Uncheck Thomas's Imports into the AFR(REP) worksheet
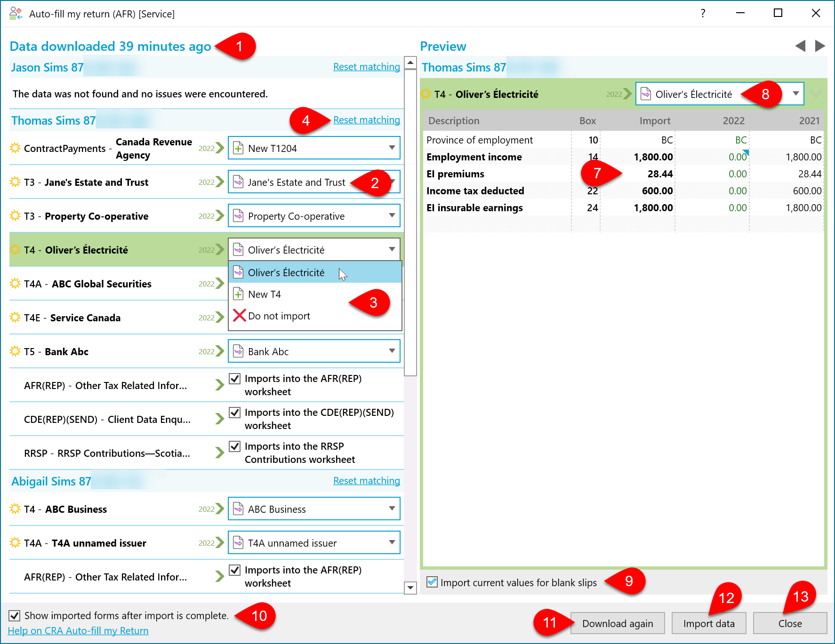Viewport: 835px width, 644px height. click(x=234, y=378)
